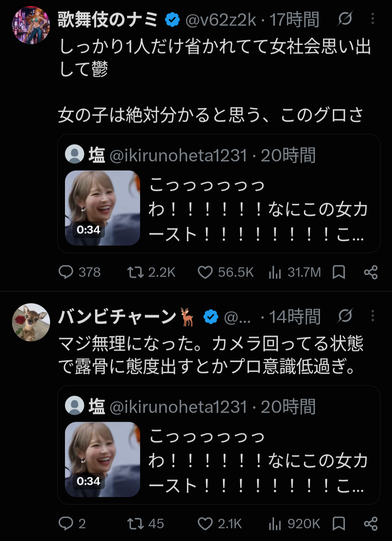Viewport: 392px width, 541px height.
Task: Share the バンビチャーン post
Action: [x=371, y=524]
